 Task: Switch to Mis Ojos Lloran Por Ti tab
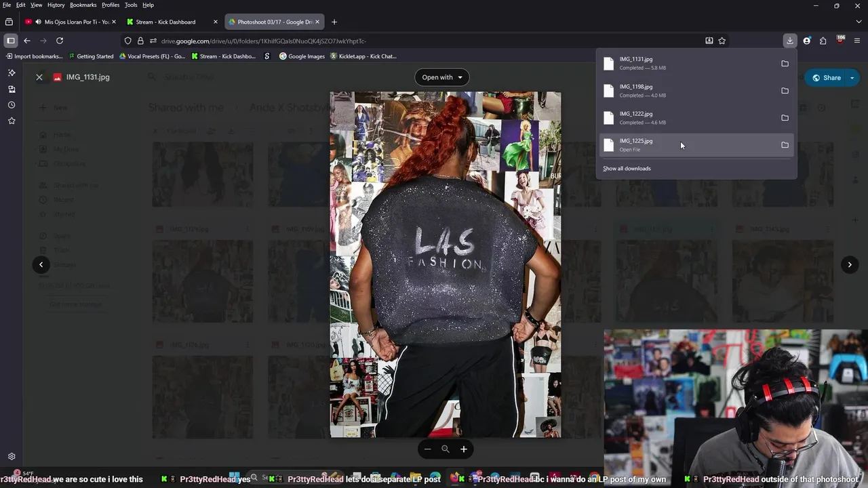click(x=70, y=22)
